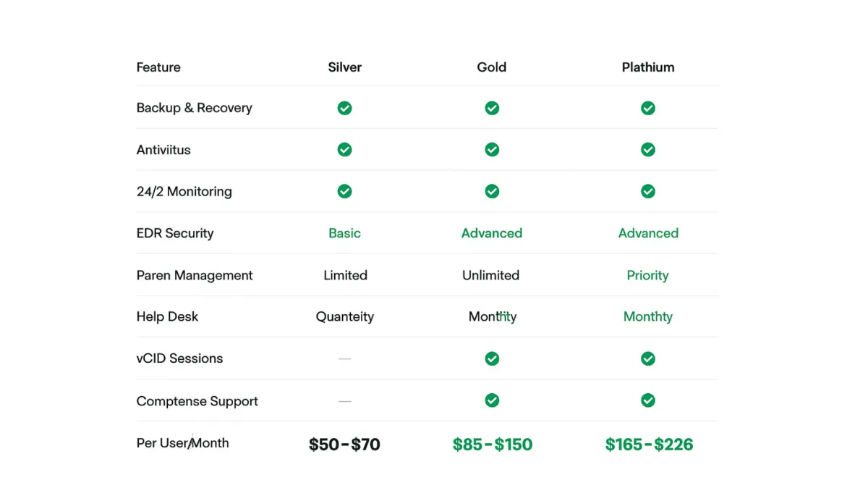Click the EDR Security feature row label
Viewport: 868px width, 488px height.
tap(175, 233)
